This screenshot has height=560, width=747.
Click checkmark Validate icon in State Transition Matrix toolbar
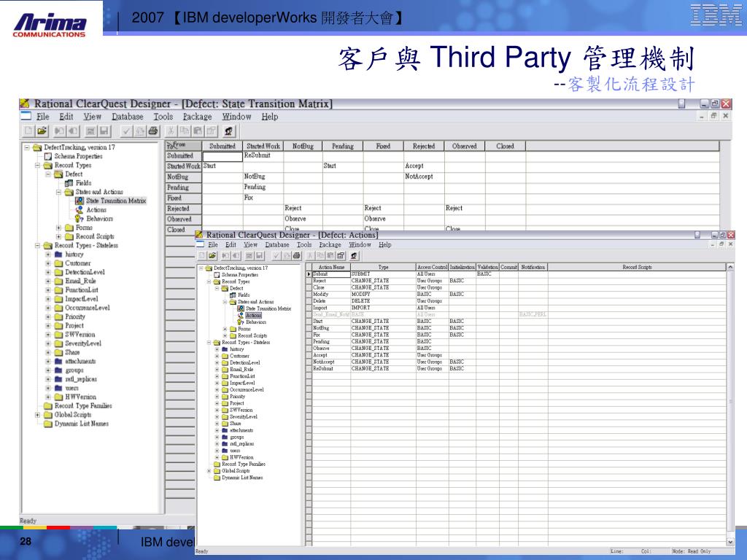coord(126,131)
